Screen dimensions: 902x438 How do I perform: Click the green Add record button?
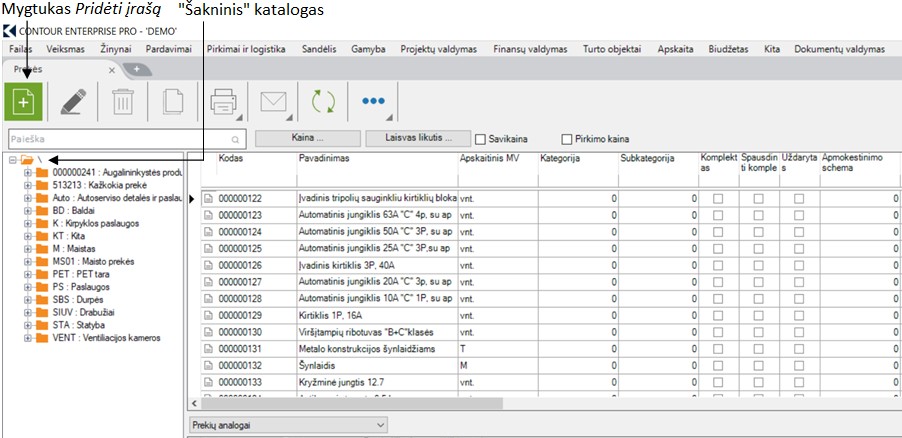25,103
